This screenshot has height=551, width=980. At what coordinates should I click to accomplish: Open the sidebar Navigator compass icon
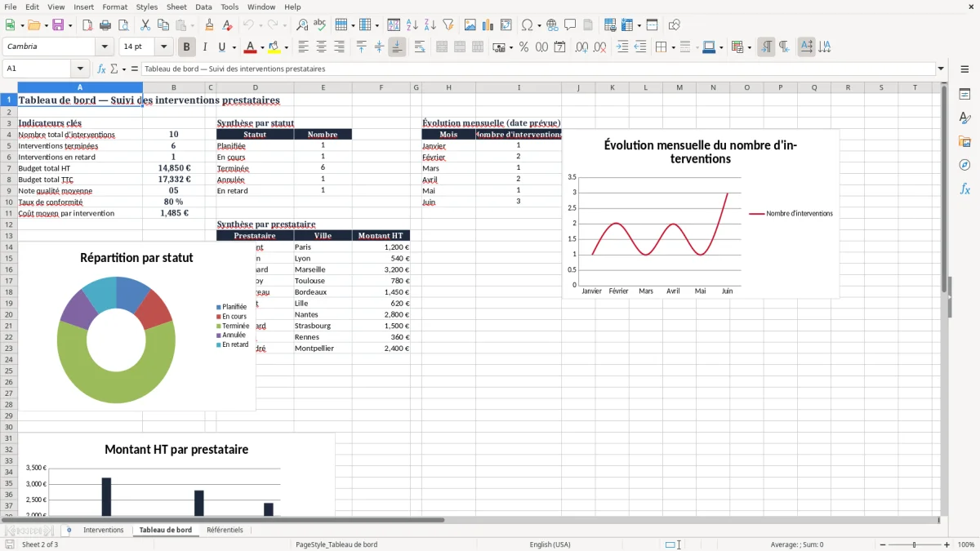click(x=964, y=166)
